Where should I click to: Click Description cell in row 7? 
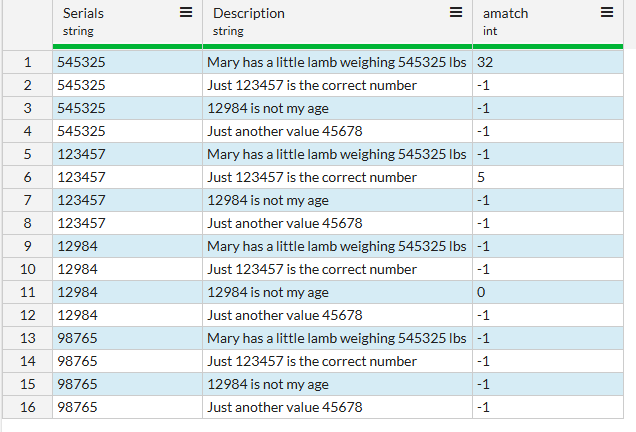[337, 200]
